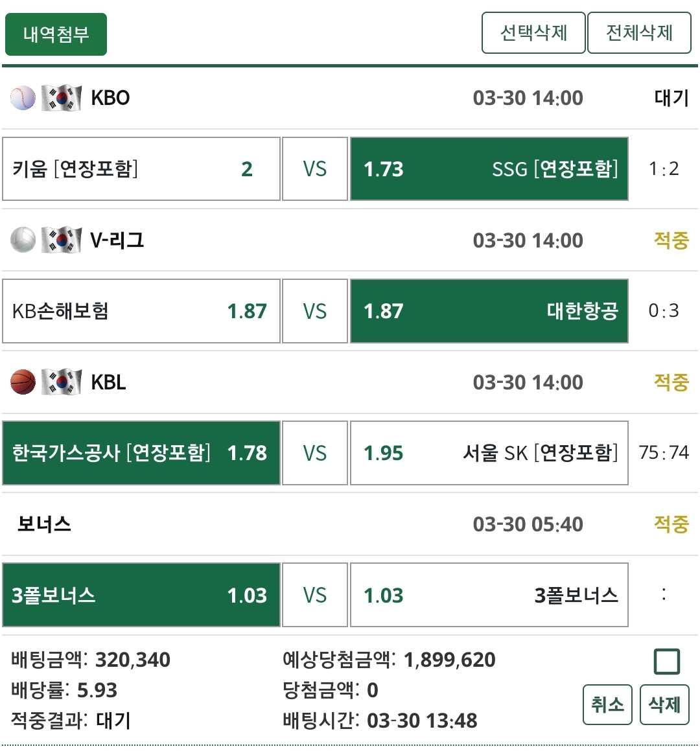Select the 서울 SK [연장포함] 1.95 option

[x=489, y=453]
